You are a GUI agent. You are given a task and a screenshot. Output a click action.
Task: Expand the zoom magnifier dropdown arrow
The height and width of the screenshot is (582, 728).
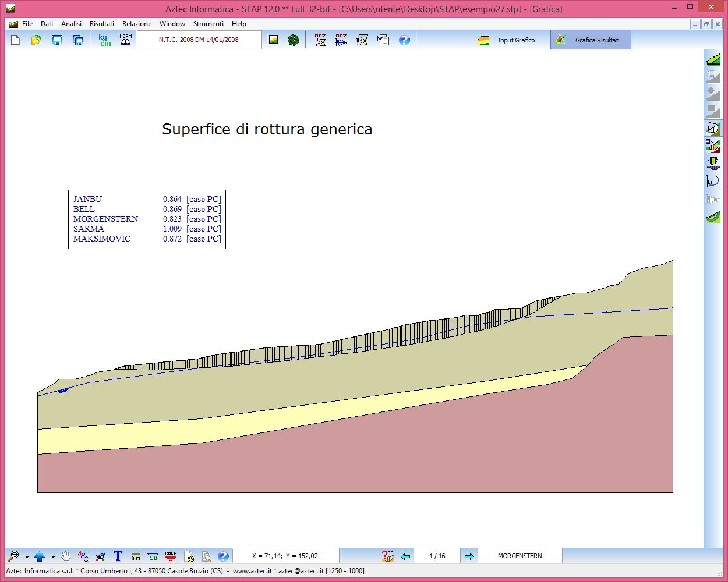tap(27, 557)
